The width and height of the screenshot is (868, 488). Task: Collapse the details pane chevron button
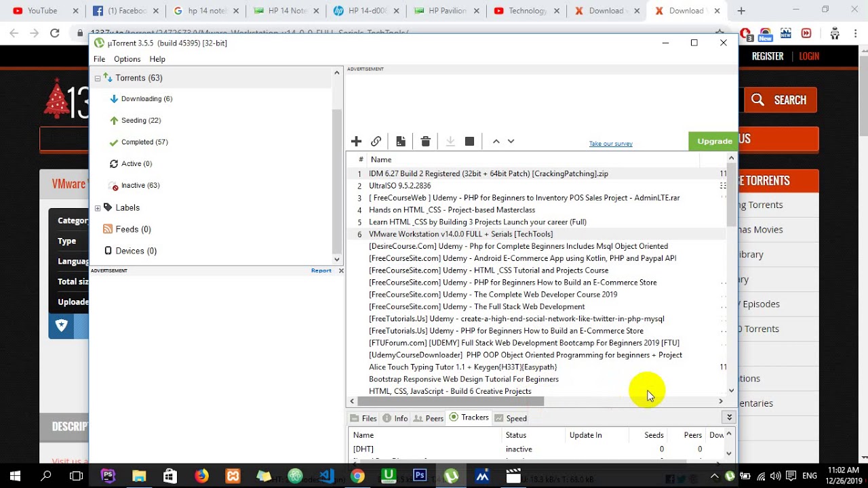(x=729, y=418)
